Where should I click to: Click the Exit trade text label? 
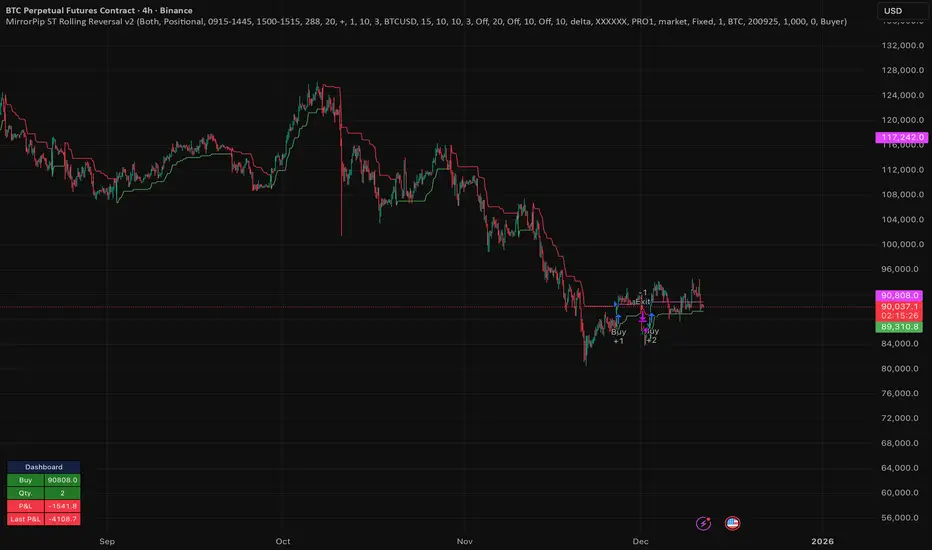[x=643, y=302]
